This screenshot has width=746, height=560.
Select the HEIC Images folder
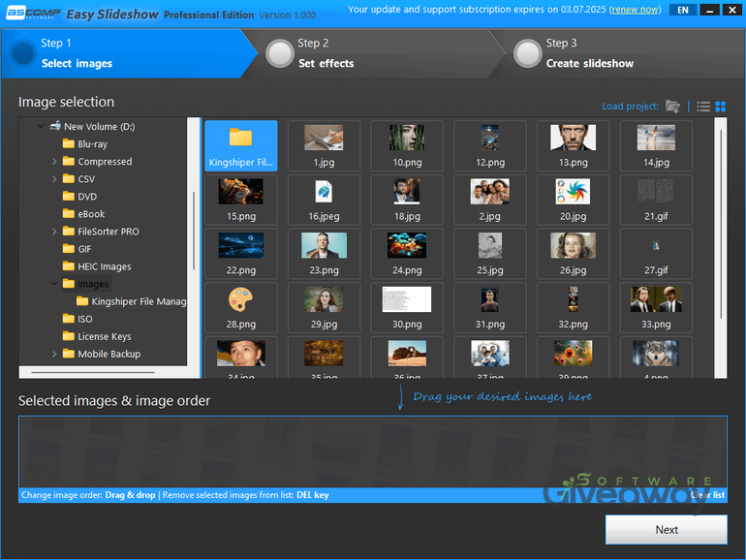97,266
